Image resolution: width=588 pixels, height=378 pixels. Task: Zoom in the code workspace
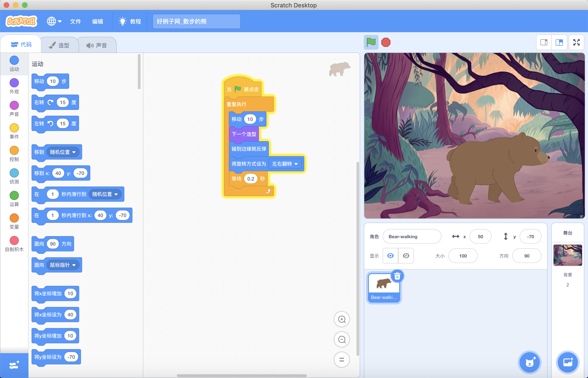342,319
